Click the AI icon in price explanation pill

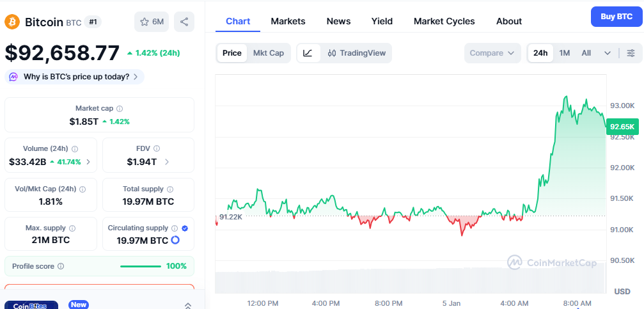(14, 77)
